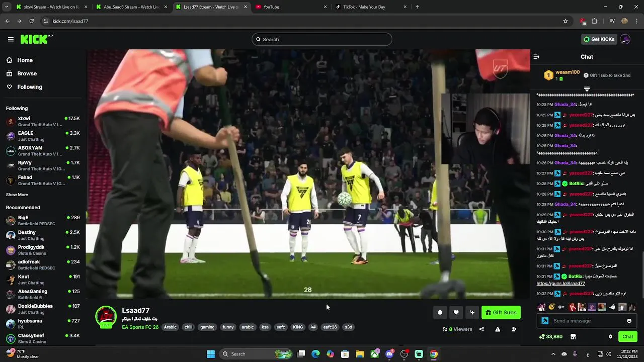Click the Gift Subs button
Image resolution: width=644 pixels, height=362 pixels.
[x=501, y=312]
